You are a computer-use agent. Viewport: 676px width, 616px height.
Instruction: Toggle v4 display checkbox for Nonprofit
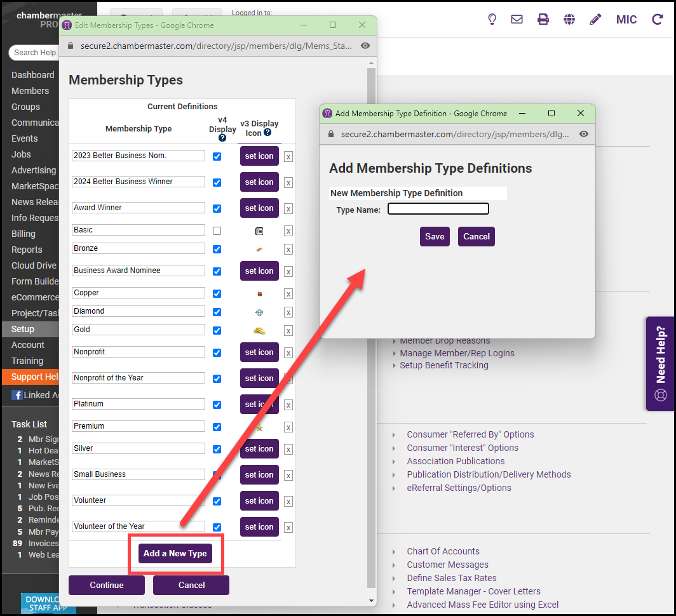click(x=217, y=352)
